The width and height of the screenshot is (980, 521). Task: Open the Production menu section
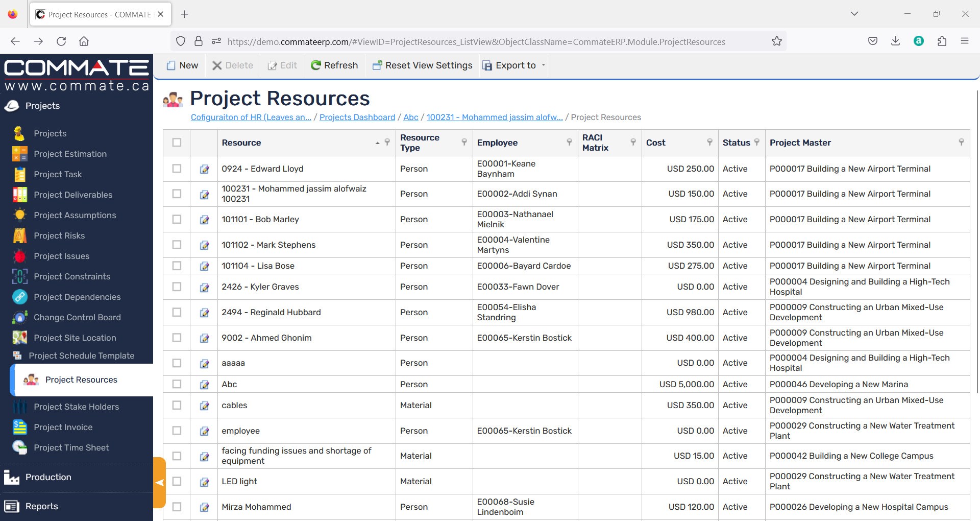(48, 477)
